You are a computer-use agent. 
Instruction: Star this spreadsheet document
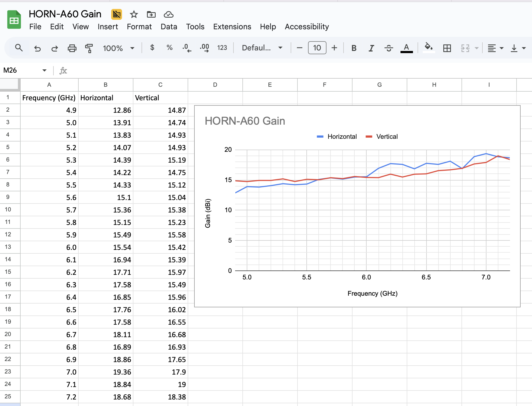[134, 14]
